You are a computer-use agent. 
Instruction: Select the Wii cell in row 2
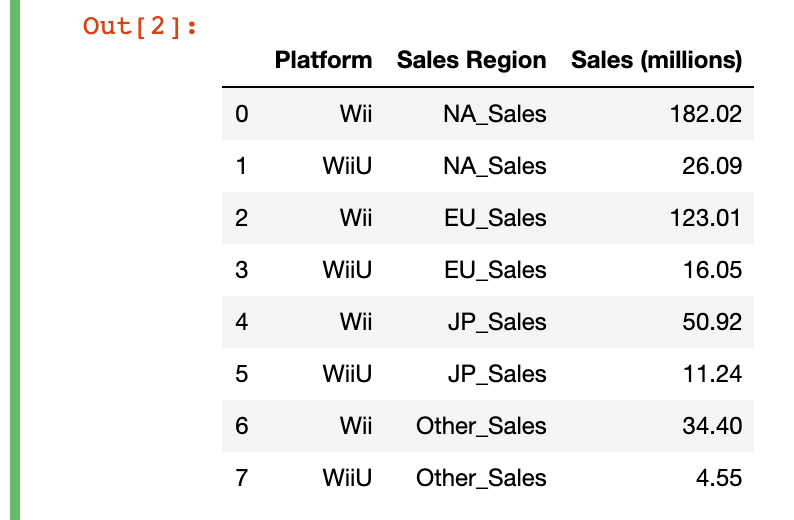pyautogui.click(x=356, y=218)
